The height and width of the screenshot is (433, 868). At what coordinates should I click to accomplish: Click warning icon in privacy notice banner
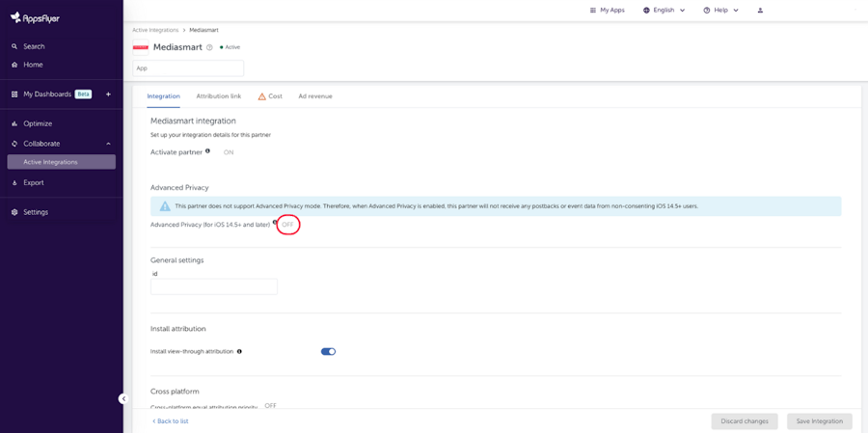(165, 206)
